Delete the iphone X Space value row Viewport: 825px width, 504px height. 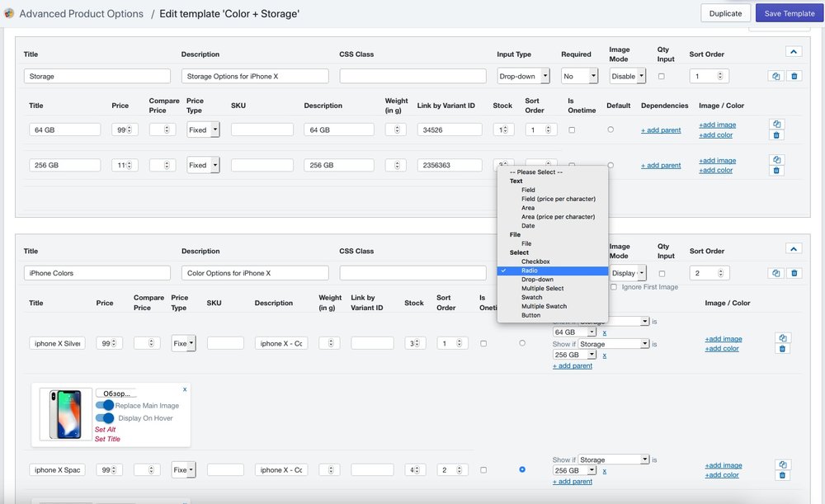(782, 475)
